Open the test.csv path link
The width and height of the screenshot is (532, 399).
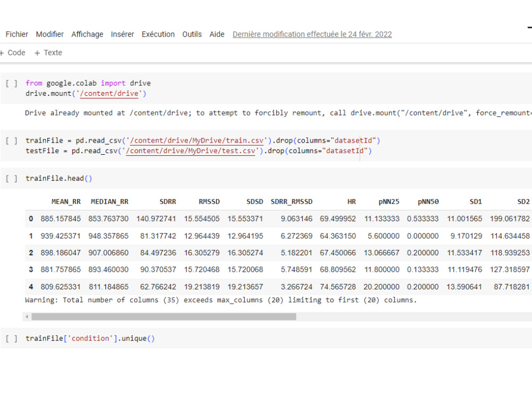190,151
